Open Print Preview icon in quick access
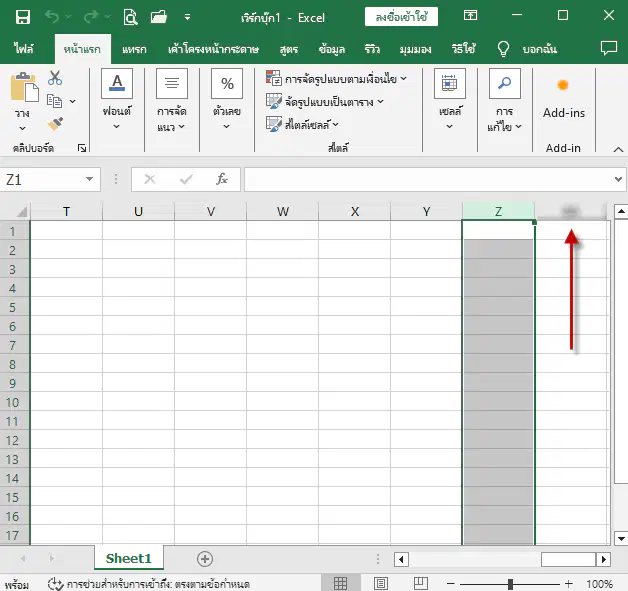 (x=130, y=17)
